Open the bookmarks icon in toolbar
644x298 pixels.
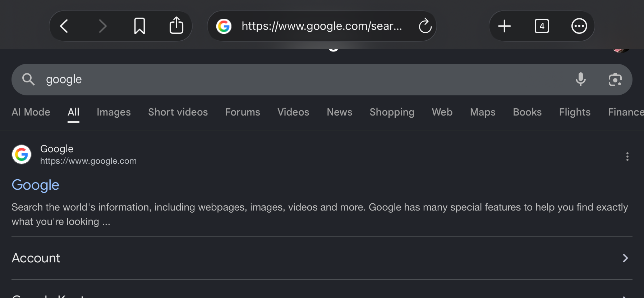pyautogui.click(x=139, y=26)
